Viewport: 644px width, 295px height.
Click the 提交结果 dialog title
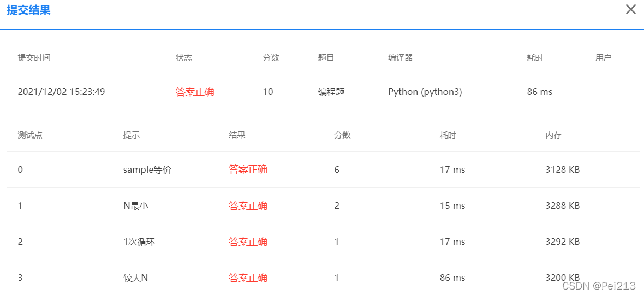[28, 10]
